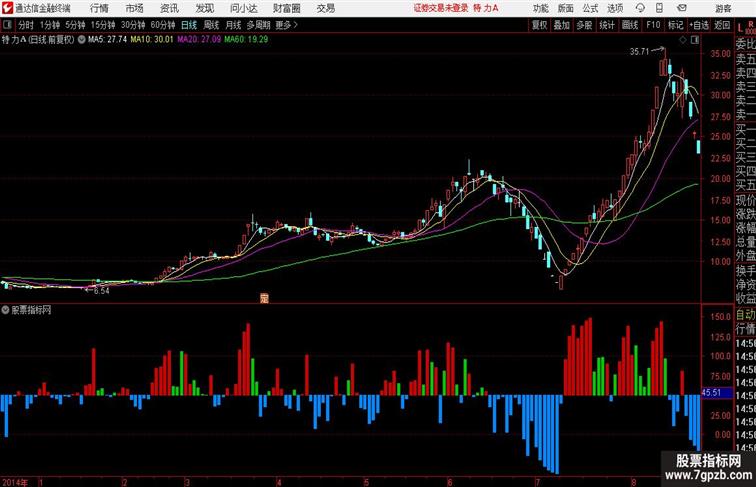Expand the 股票指标网 indicator dropdown

5,310
